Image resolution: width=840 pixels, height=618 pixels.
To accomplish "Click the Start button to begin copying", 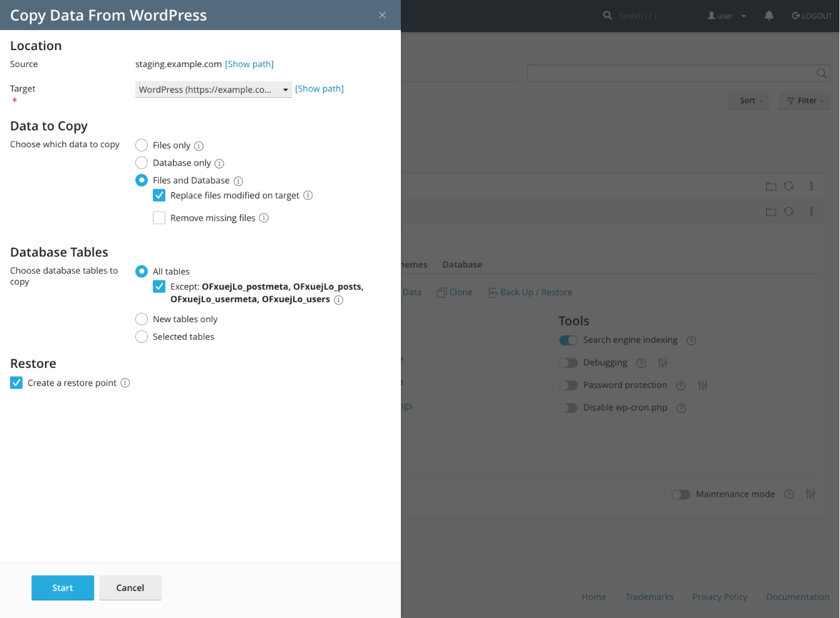I will pos(62,587).
